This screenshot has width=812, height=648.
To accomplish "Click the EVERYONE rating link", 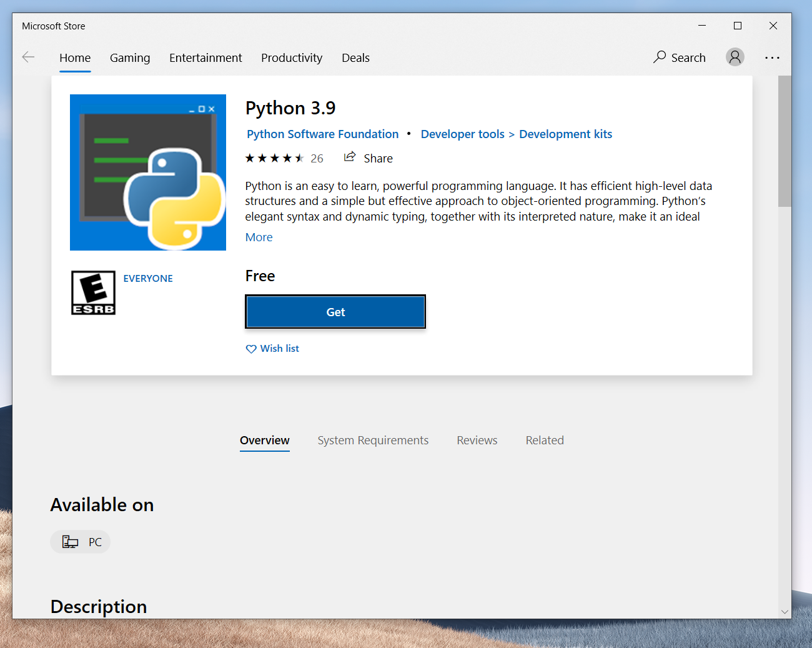I will pos(148,279).
